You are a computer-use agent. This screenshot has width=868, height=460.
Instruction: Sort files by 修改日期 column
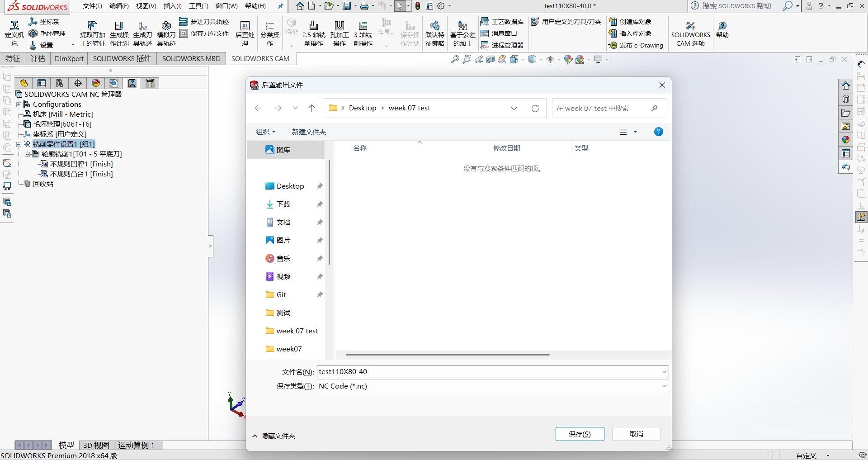[x=507, y=148]
